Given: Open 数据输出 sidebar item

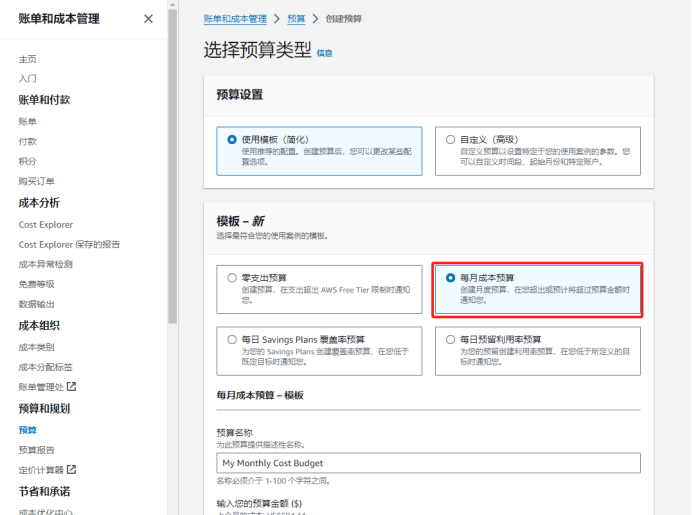Looking at the screenshot, I should [37, 304].
